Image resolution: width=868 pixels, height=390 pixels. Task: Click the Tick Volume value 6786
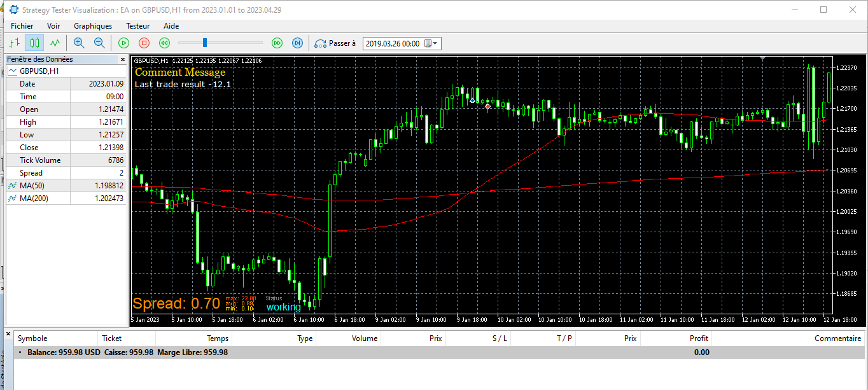(x=116, y=160)
